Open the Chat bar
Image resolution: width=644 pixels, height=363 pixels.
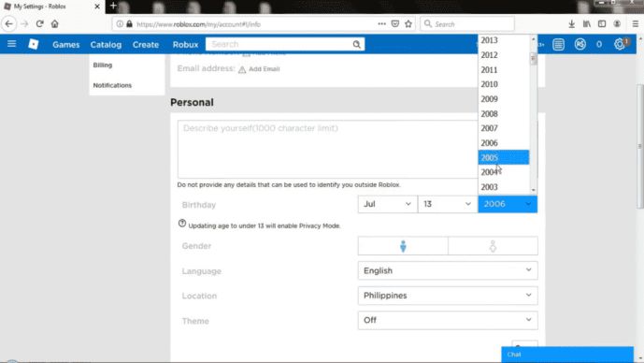tap(567, 355)
